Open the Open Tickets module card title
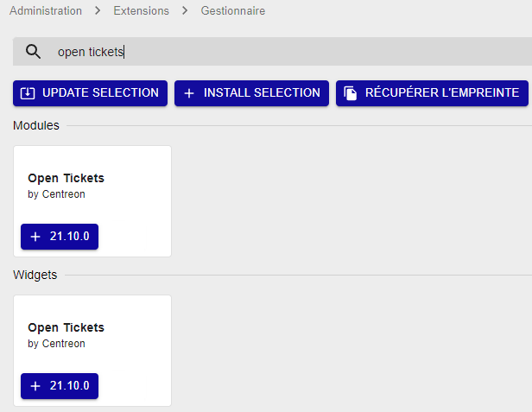532x412 pixels. tap(66, 178)
